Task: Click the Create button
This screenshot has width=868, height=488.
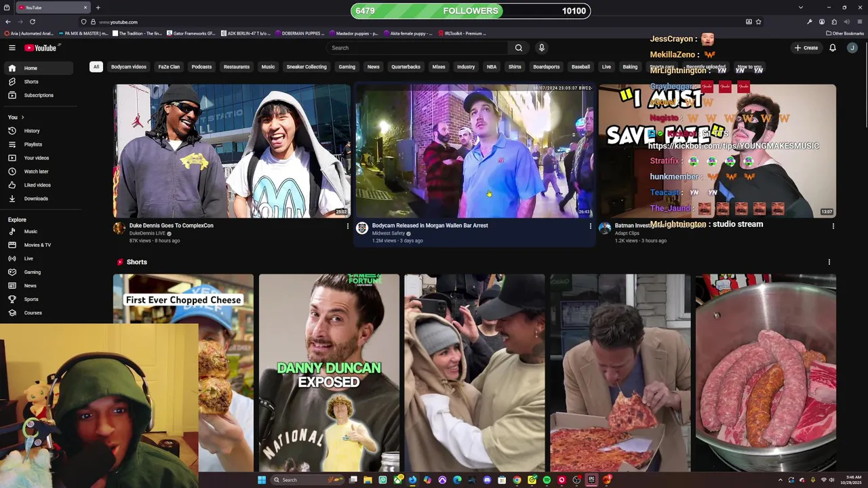Action: coord(806,47)
